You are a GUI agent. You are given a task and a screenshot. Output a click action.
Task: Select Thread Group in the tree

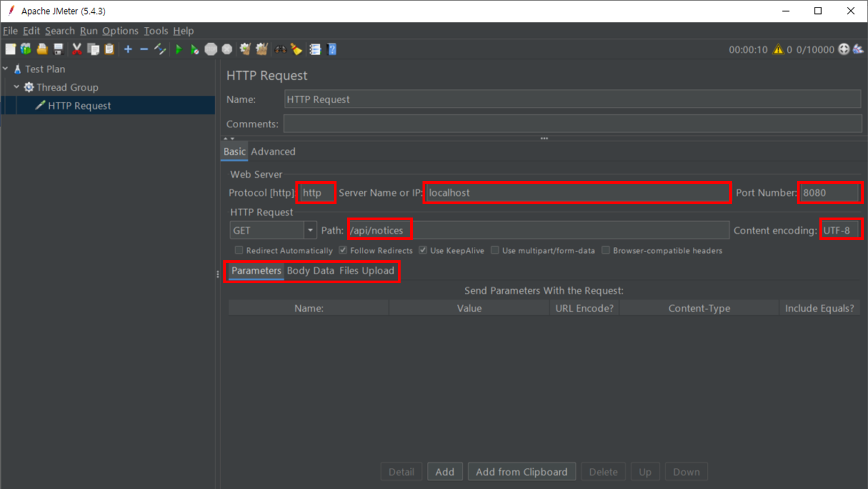pyautogui.click(x=67, y=87)
